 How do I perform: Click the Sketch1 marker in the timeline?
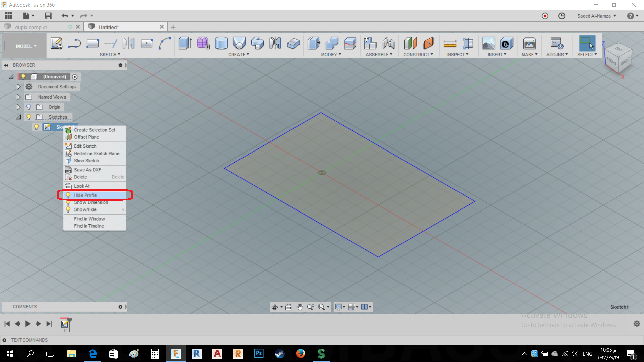click(x=65, y=324)
